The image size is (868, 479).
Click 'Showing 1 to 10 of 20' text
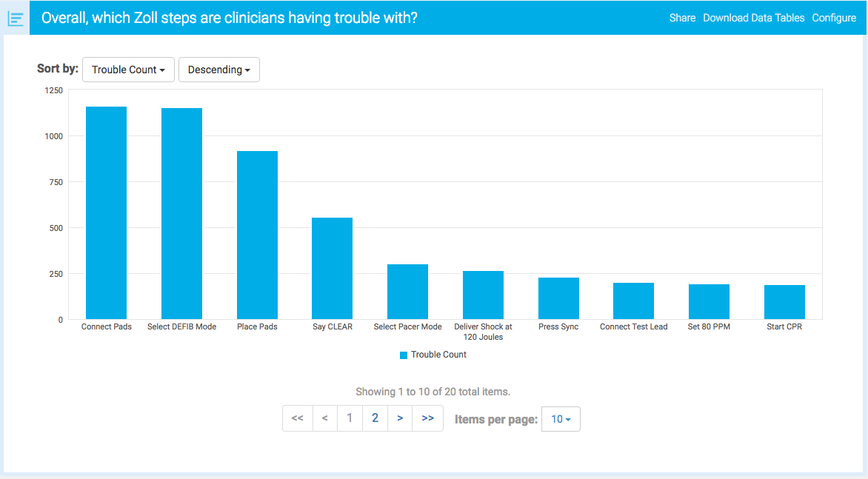433,392
